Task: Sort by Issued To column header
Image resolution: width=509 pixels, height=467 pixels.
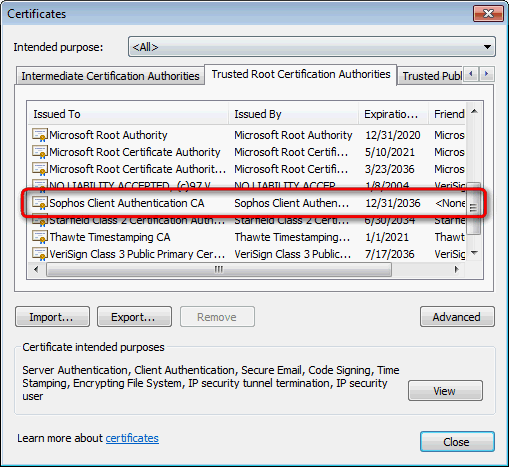Action: point(128,114)
